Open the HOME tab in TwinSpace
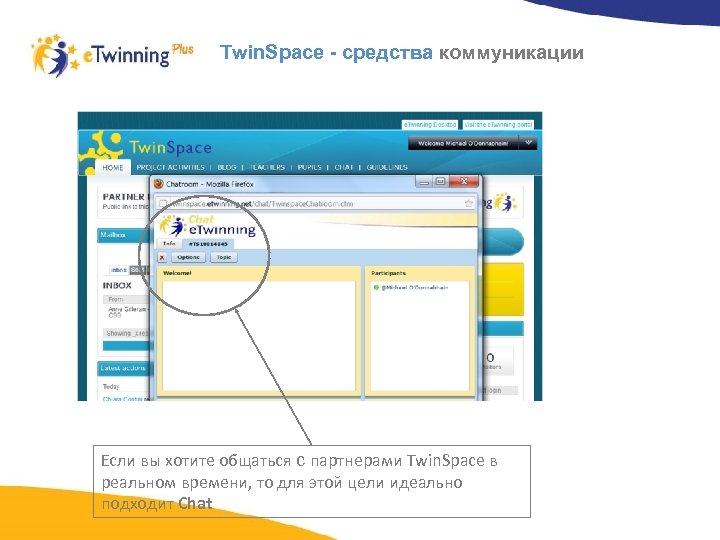This screenshot has width=720, height=540. (x=113, y=168)
